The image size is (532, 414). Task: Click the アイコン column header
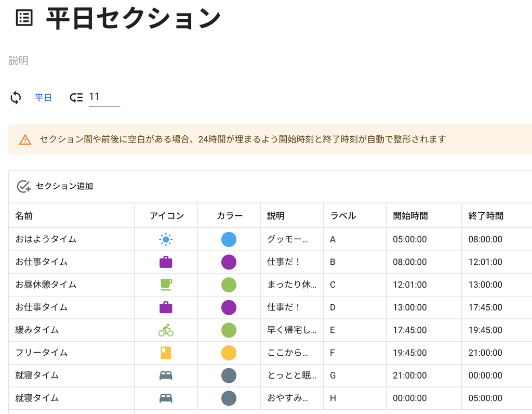click(166, 216)
